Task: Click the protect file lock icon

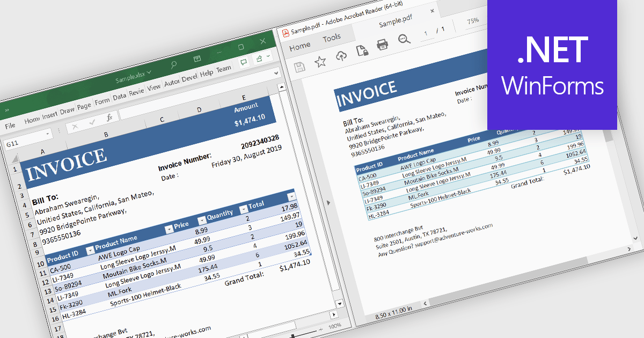Action: (362, 50)
